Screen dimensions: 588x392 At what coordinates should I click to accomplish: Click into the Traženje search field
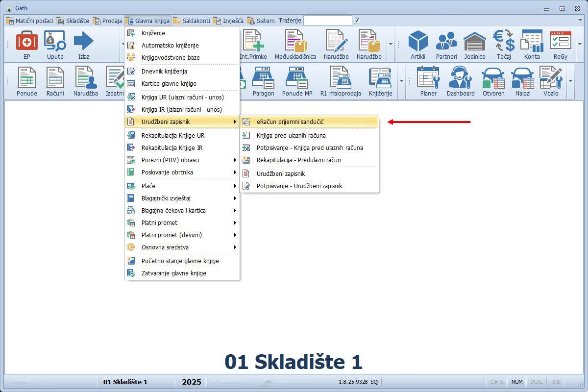[x=327, y=21]
